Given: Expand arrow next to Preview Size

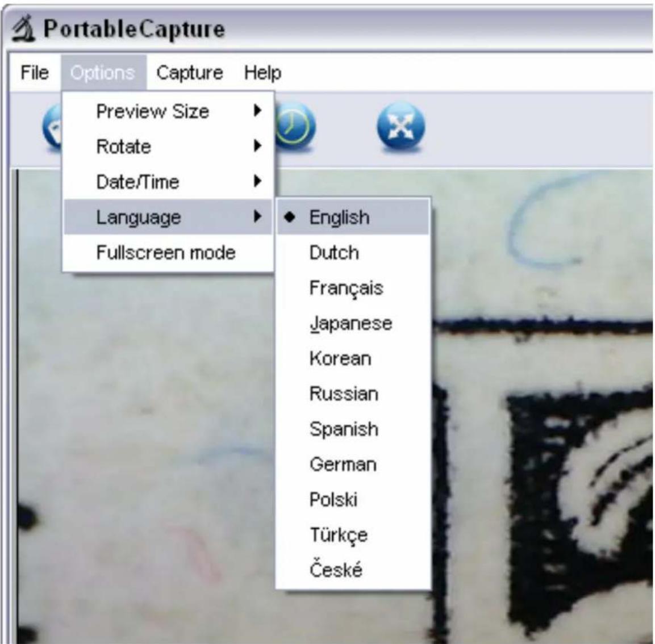Looking at the screenshot, I should [258, 111].
